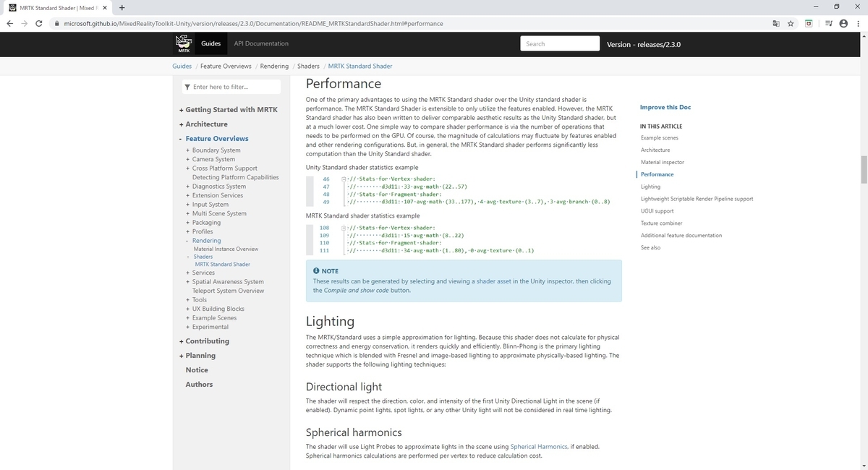Open Teleport System Overview page

tap(228, 291)
